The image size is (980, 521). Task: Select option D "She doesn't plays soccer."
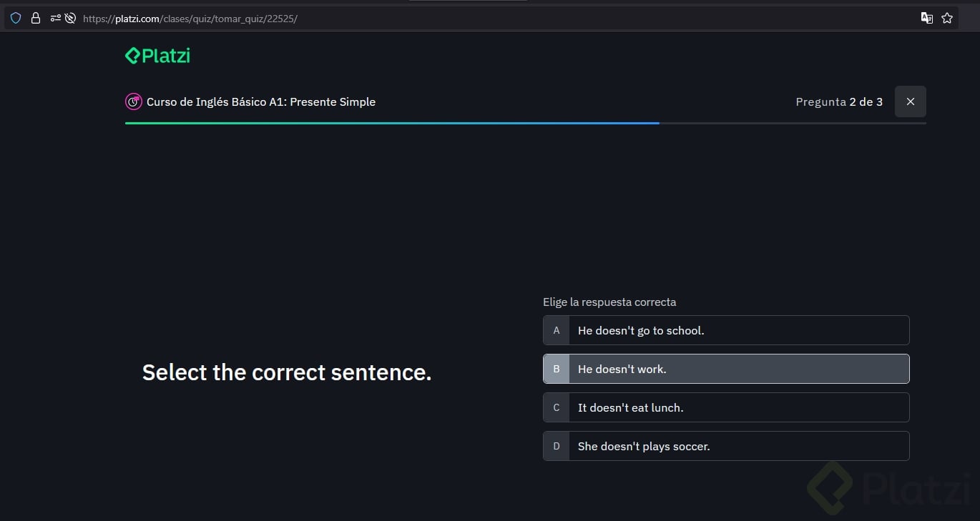click(726, 446)
